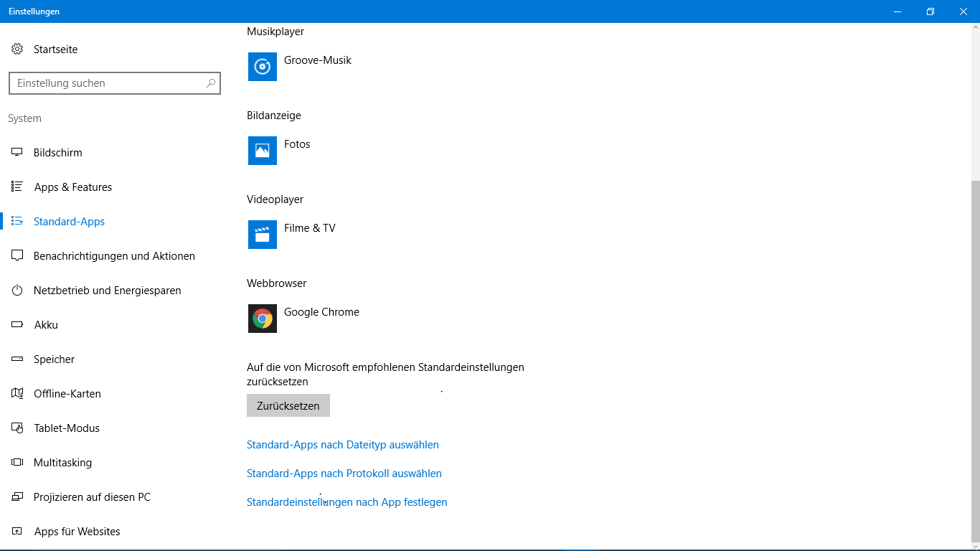This screenshot has height=551, width=980.
Task: Click the Fotos app icon
Action: pyautogui.click(x=263, y=151)
